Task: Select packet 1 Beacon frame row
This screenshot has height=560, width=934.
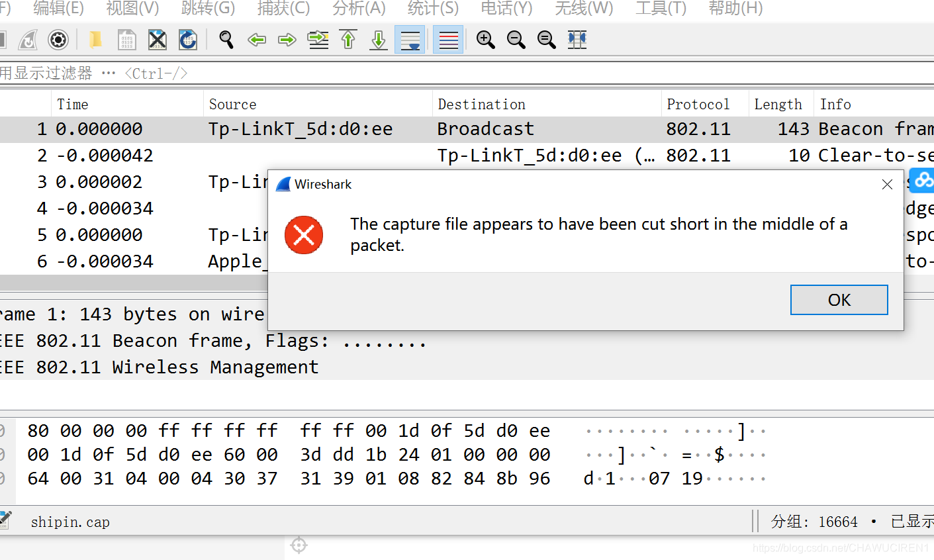Action: pos(467,129)
